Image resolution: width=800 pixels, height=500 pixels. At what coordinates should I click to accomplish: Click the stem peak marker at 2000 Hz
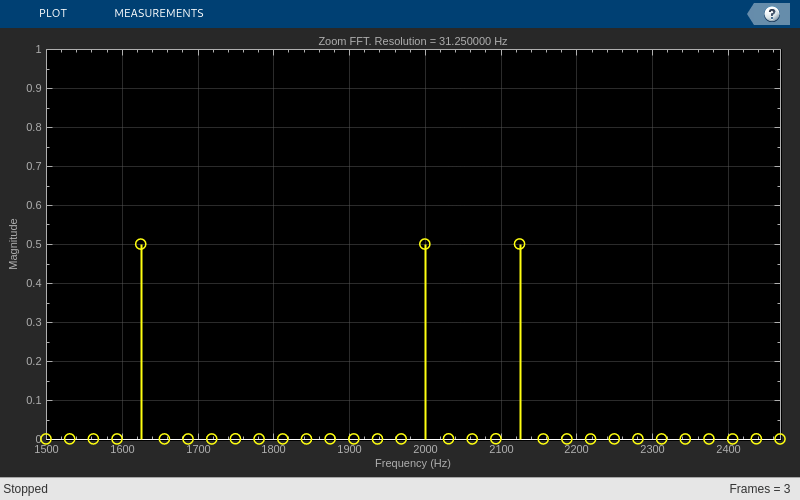424,244
